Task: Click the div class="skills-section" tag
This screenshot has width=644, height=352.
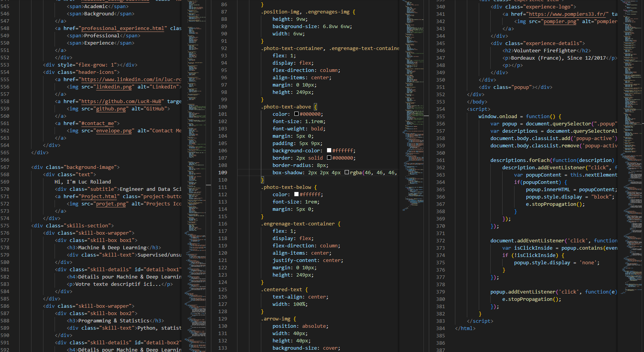Action: coord(72,226)
